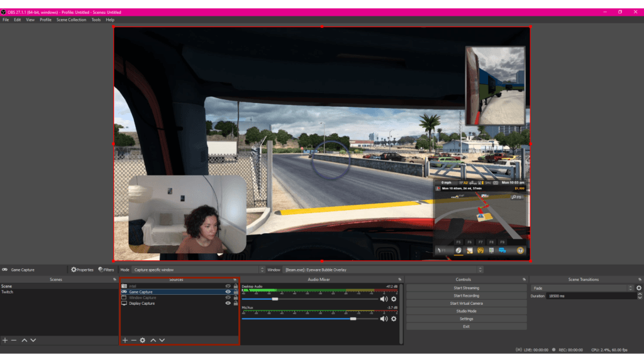Move source up in Sources list
Viewport: 644px width, 362px height.
coord(153,340)
